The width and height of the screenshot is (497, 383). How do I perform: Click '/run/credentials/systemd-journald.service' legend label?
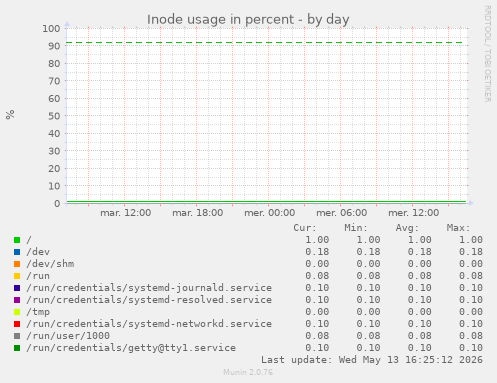(x=149, y=288)
